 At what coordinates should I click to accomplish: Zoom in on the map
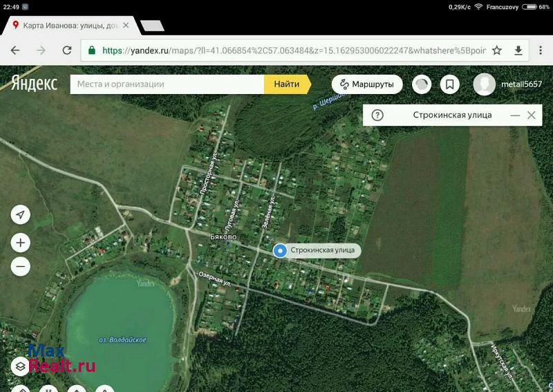20,243
